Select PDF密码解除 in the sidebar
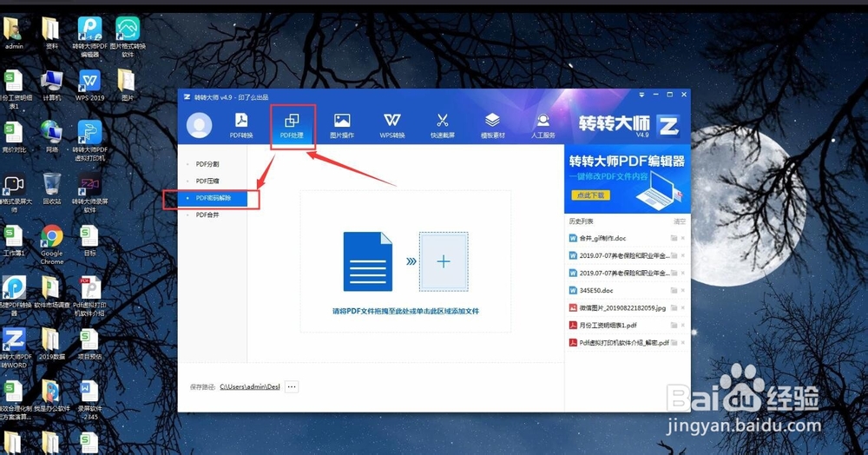868x455 pixels. (x=213, y=198)
